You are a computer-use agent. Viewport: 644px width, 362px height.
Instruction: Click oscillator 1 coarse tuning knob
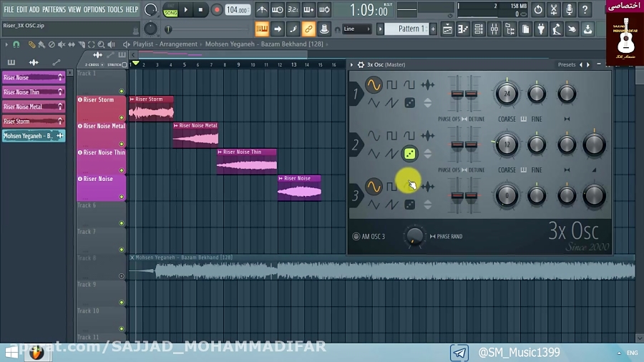click(507, 94)
